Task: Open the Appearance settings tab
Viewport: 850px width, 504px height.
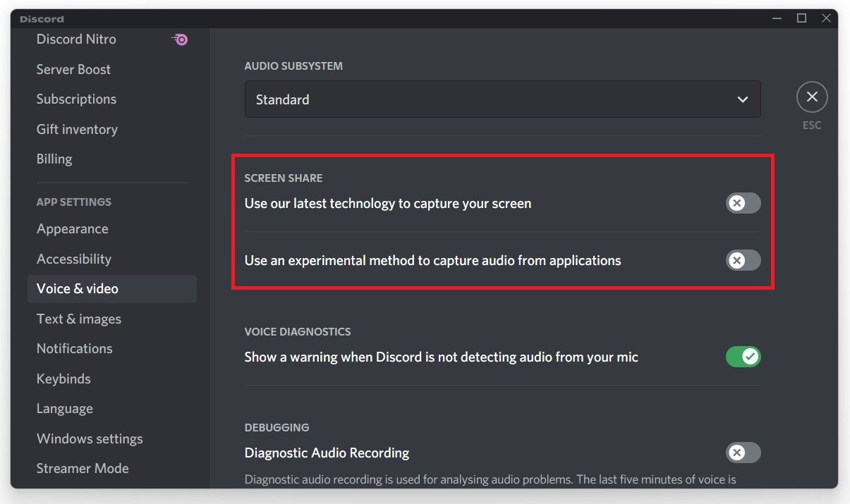Action: tap(73, 229)
